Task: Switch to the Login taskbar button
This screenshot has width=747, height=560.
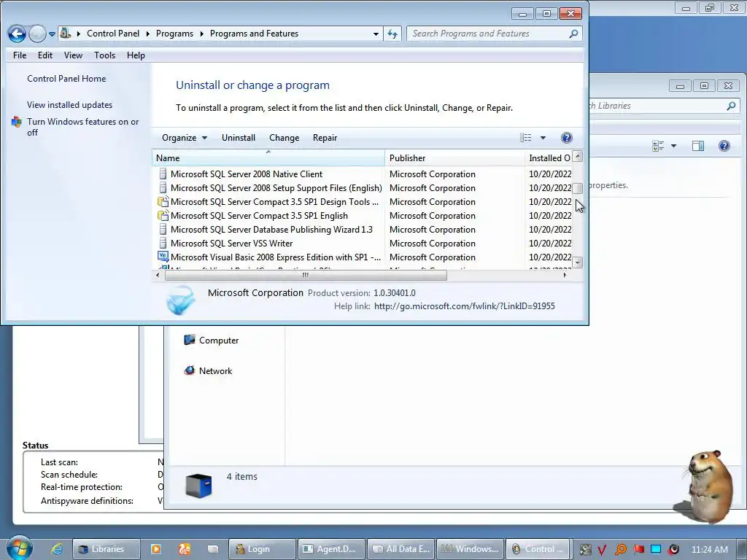Action: [x=262, y=549]
